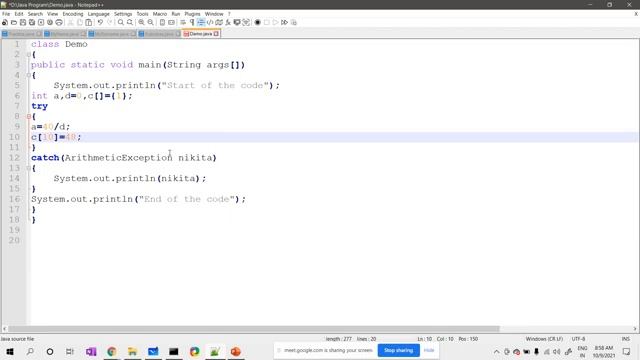
Task: Toggle INS insert mode in status bar
Action: (x=625, y=339)
